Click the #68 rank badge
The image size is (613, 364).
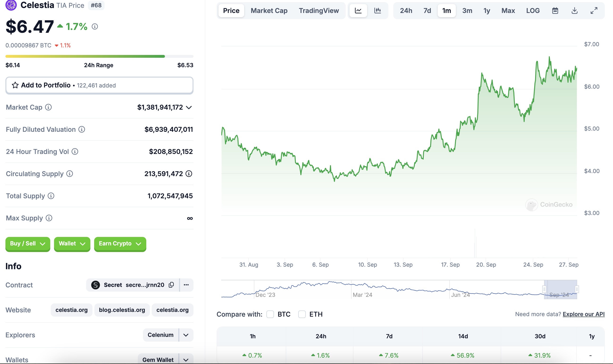click(x=96, y=5)
